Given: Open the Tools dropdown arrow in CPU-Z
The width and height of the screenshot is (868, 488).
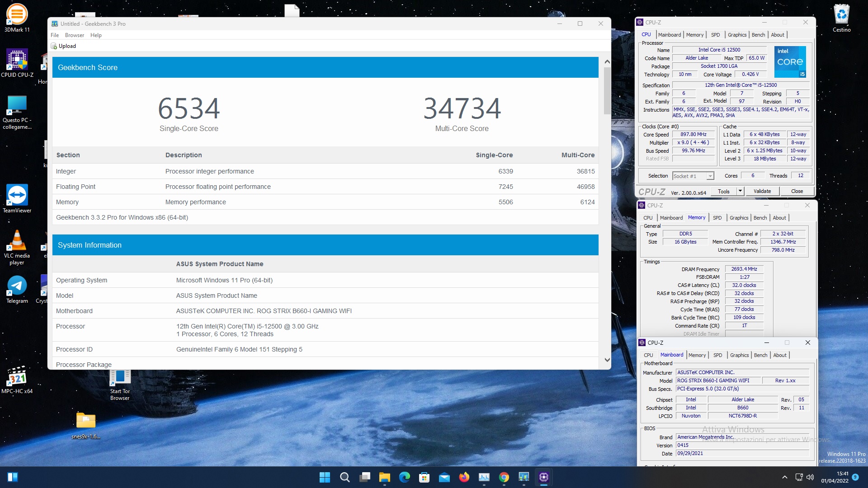Looking at the screenshot, I should click(740, 191).
